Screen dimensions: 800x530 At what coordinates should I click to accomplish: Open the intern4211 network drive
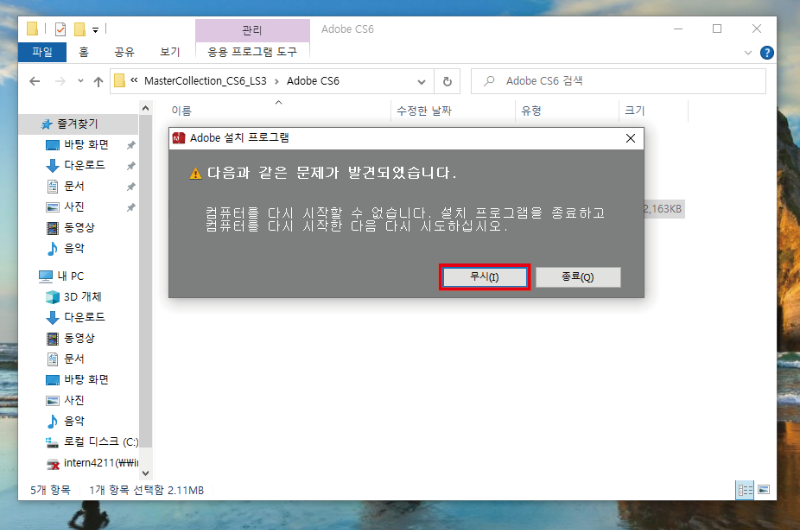(101, 463)
